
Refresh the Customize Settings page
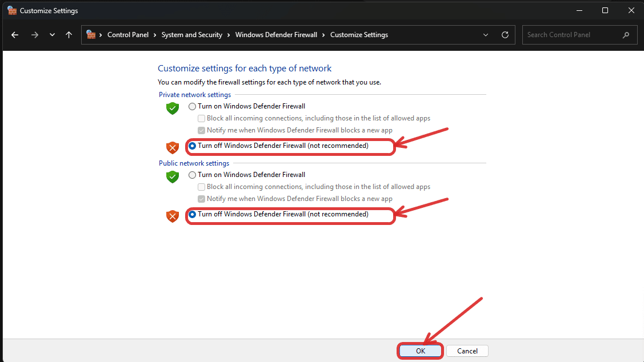pos(505,35)
